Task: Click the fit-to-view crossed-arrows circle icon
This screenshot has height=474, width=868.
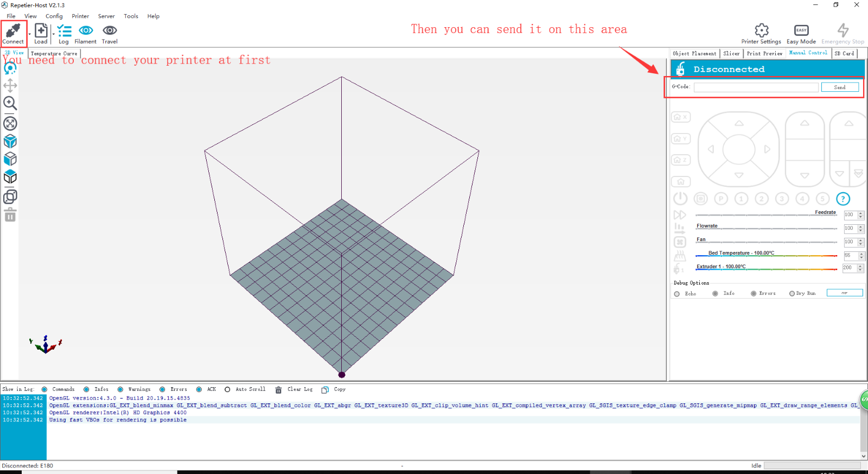Action: point(10,123)
